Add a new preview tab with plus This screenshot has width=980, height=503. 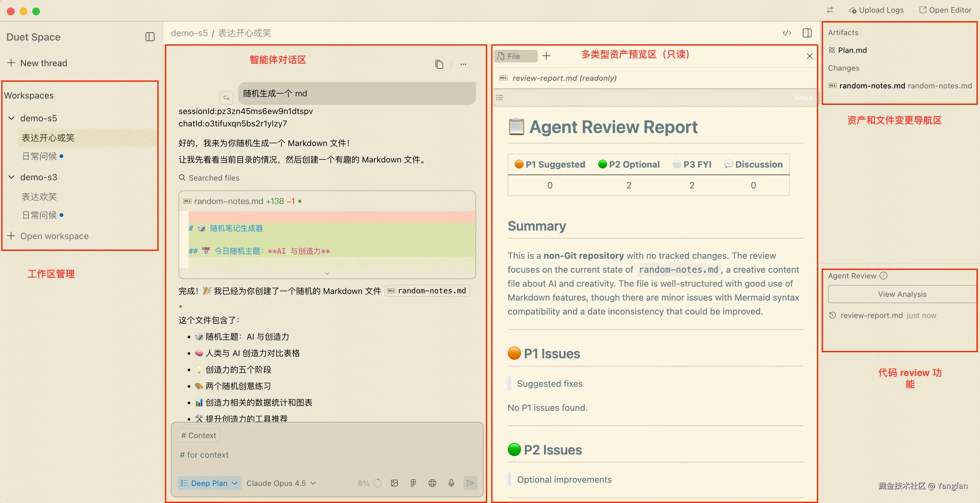point(546,56)
